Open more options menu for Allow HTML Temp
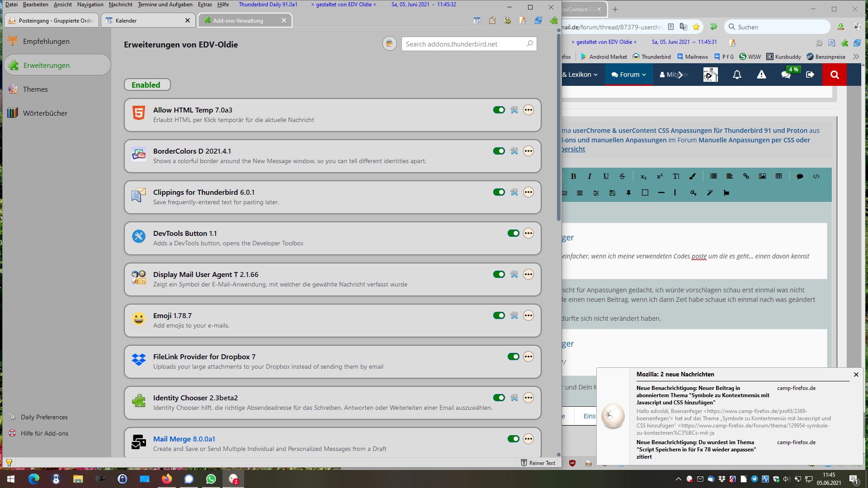The height and width of the screenshot is (488, 868). point(528,110)
